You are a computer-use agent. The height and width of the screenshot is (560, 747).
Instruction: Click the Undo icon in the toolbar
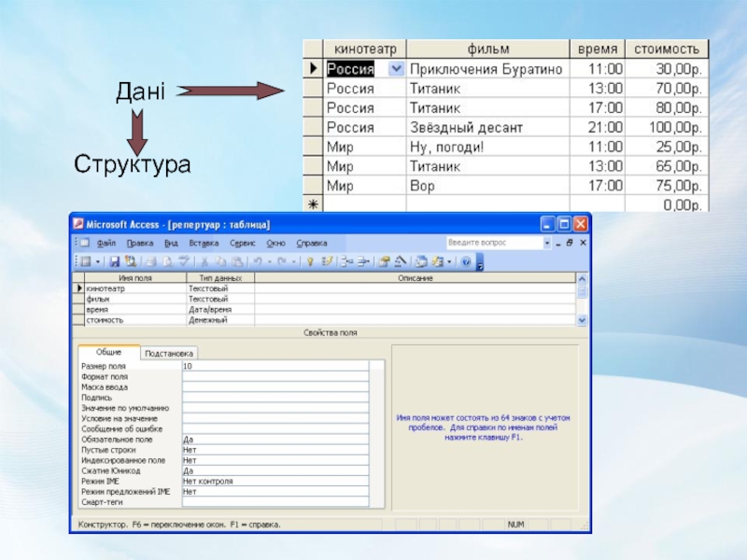[x=257, y=262]
